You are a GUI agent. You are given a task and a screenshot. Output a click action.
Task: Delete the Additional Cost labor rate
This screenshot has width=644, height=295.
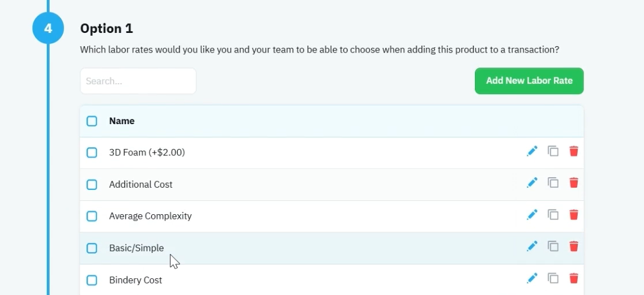pyautogui.click(x=574, y=183)
